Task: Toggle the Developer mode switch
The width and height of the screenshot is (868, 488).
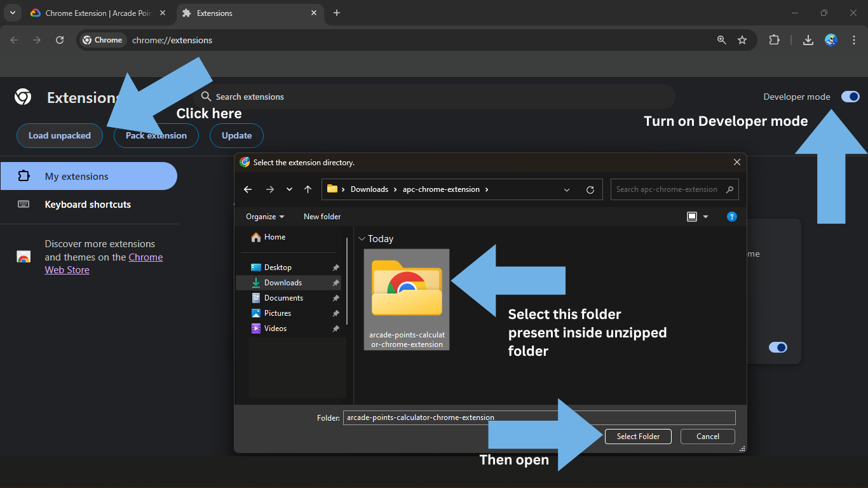Action: (850, 97)
